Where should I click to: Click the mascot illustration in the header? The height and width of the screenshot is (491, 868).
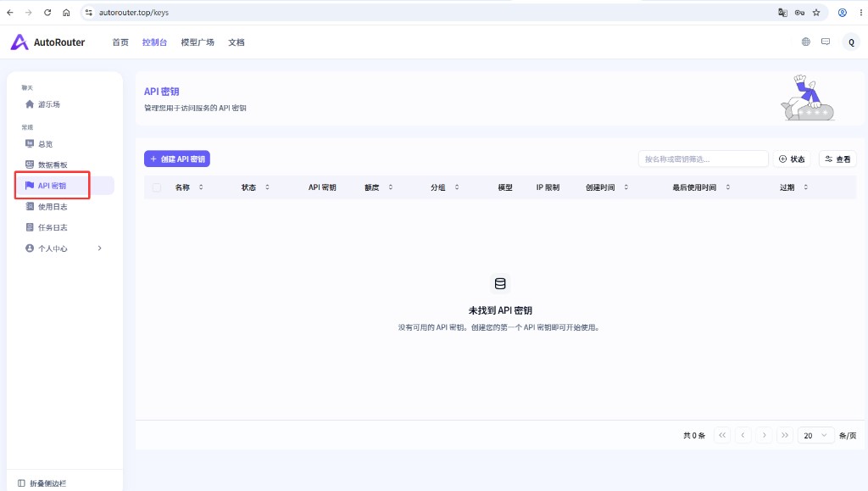click(808, 98)
